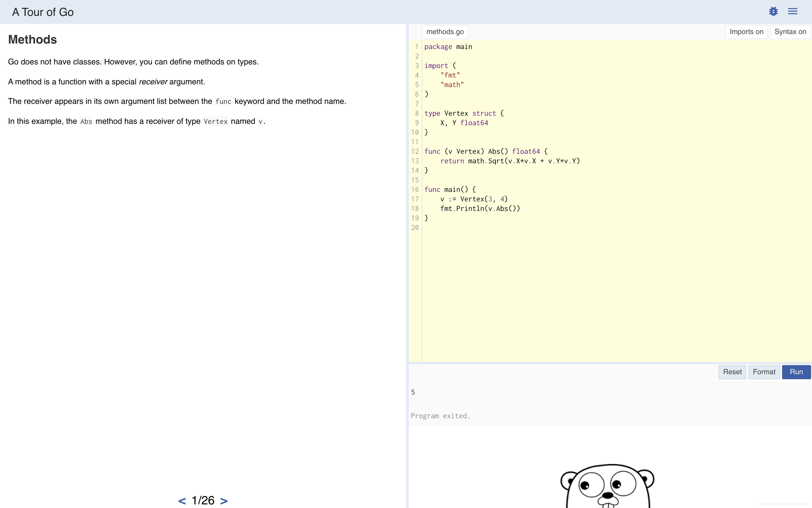Click the "math" import line

(x=452, y=85)
